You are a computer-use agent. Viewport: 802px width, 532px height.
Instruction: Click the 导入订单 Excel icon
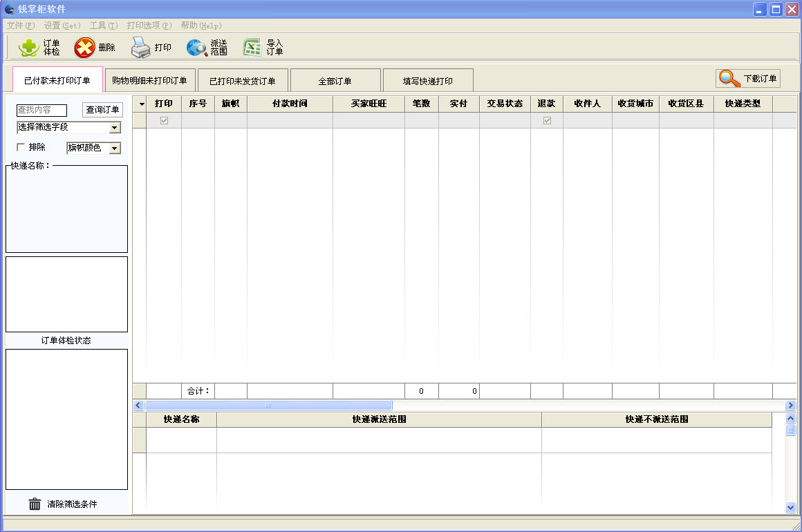click(x=252, y=48)
